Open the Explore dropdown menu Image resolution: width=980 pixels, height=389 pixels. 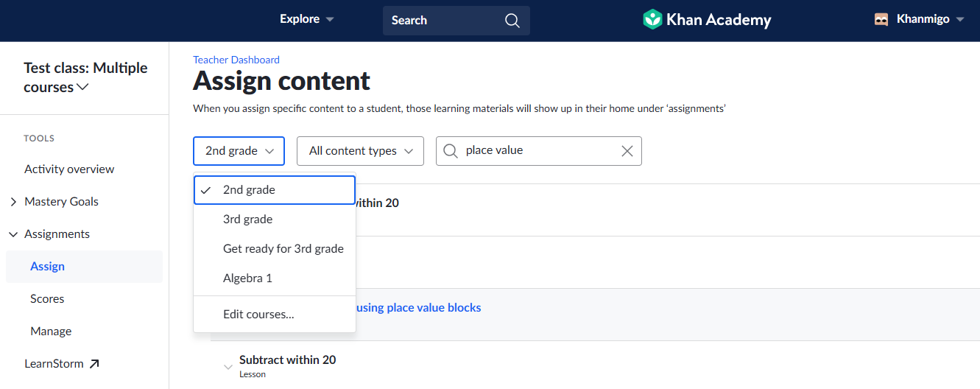point(307,19)
